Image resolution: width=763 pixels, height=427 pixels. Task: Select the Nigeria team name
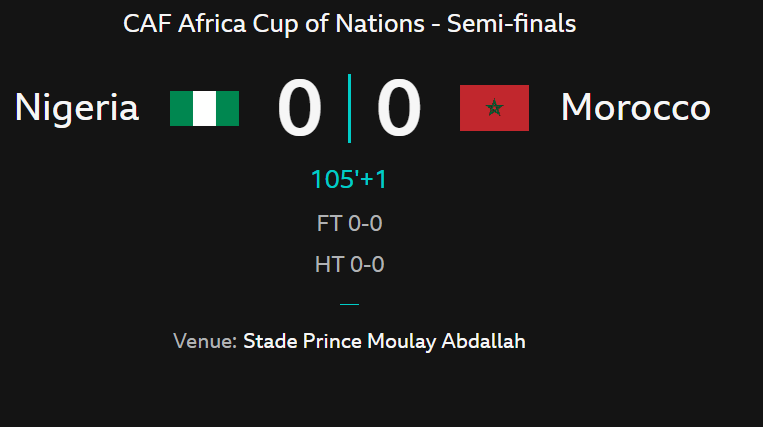(x=77, y=108)
